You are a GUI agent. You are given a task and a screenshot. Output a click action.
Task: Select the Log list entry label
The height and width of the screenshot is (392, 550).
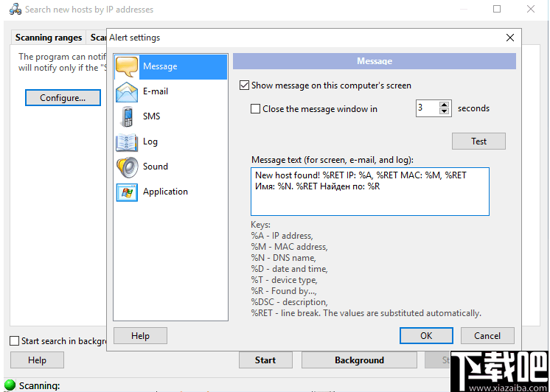pyautogui.click(x=150, y=141)
